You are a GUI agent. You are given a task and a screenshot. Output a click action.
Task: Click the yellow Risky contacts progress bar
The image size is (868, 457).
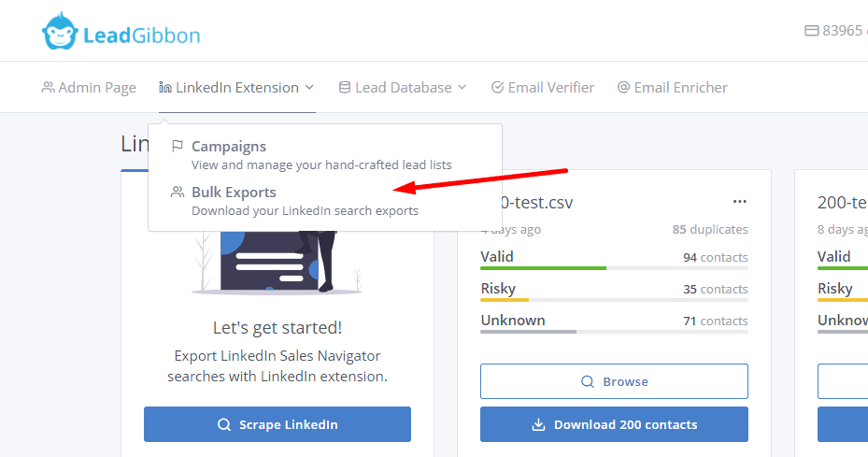pos(505,300)
